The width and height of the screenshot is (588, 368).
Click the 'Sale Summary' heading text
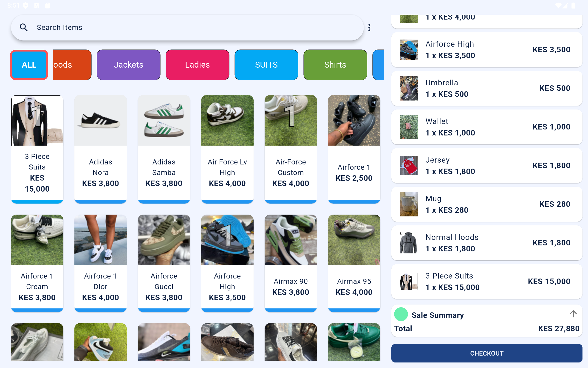(438, 315)
